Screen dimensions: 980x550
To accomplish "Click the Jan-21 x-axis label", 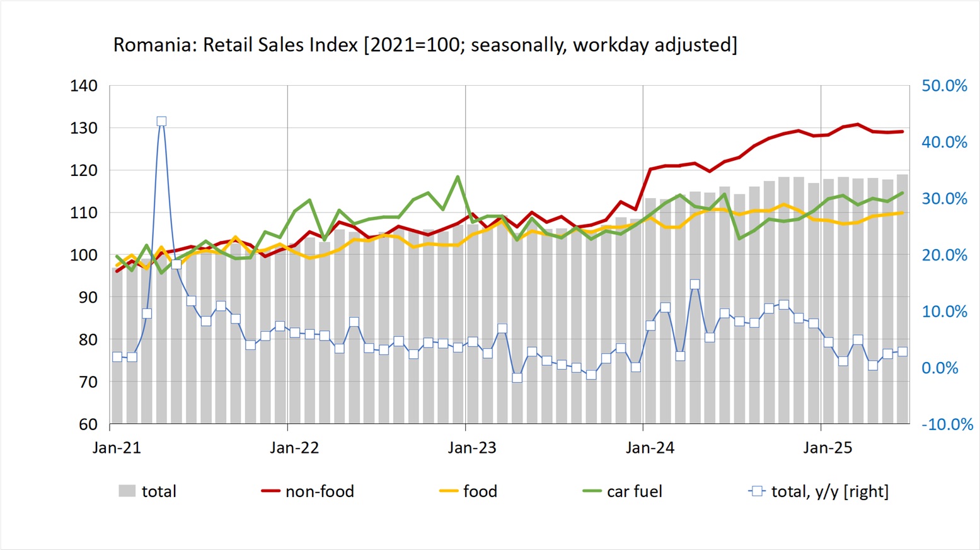I will pos(117,448).
